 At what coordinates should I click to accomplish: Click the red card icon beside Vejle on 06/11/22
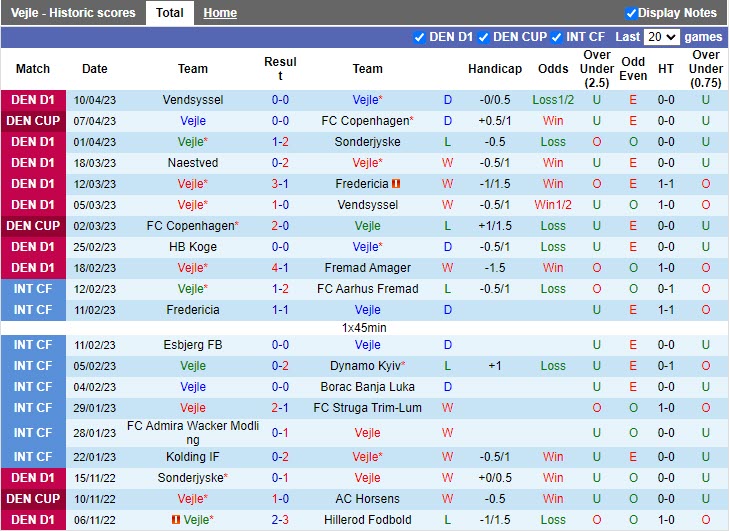176,519
